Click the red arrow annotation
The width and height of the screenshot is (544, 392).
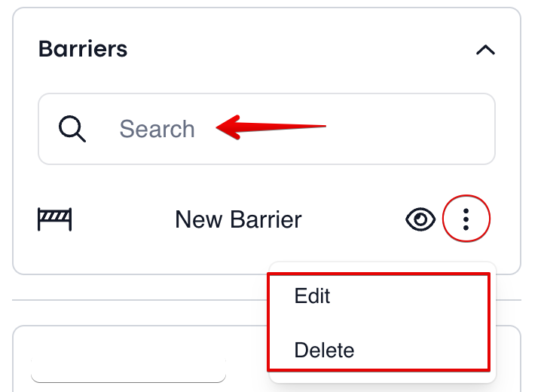click(270, 127)
